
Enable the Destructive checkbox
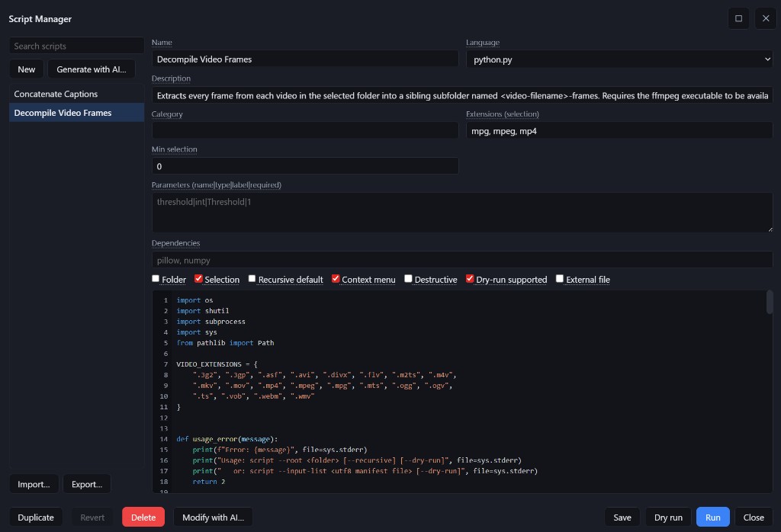(x=409, y=279)
